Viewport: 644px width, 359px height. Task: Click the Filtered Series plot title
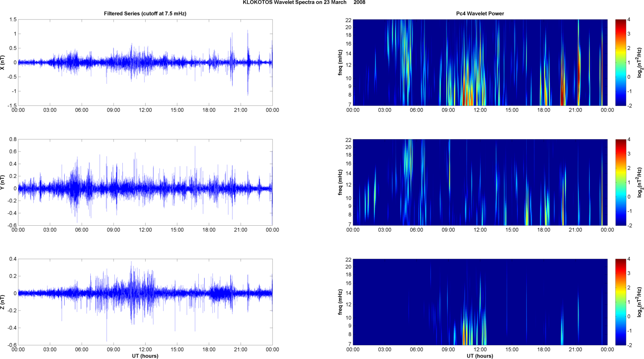click(x=145, y=13)
